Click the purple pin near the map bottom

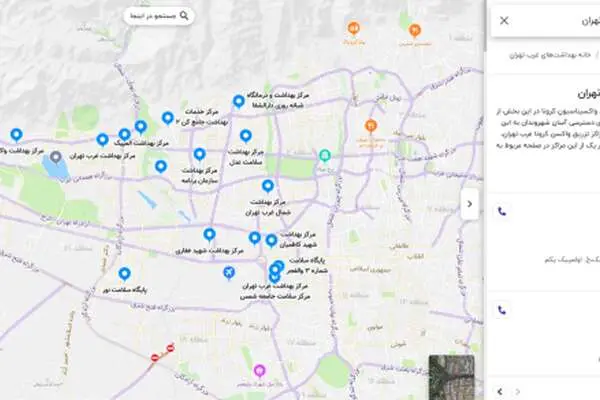tap(259, 371)
